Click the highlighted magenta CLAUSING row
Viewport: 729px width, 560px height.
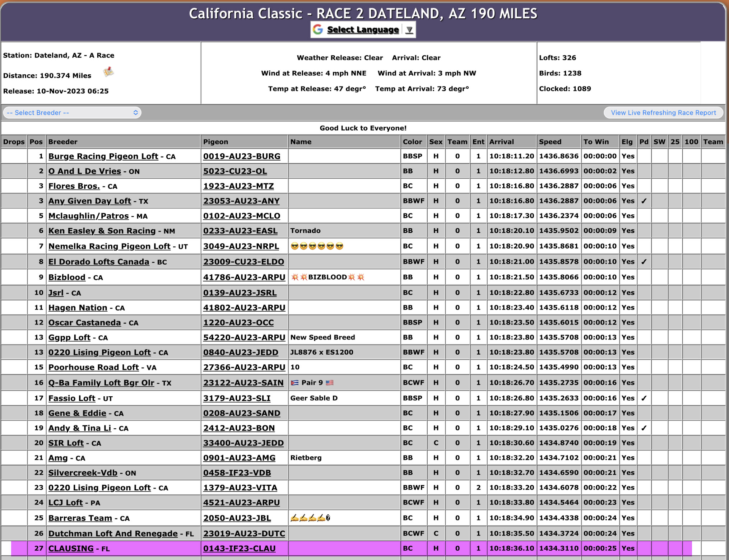pos(345,549)
